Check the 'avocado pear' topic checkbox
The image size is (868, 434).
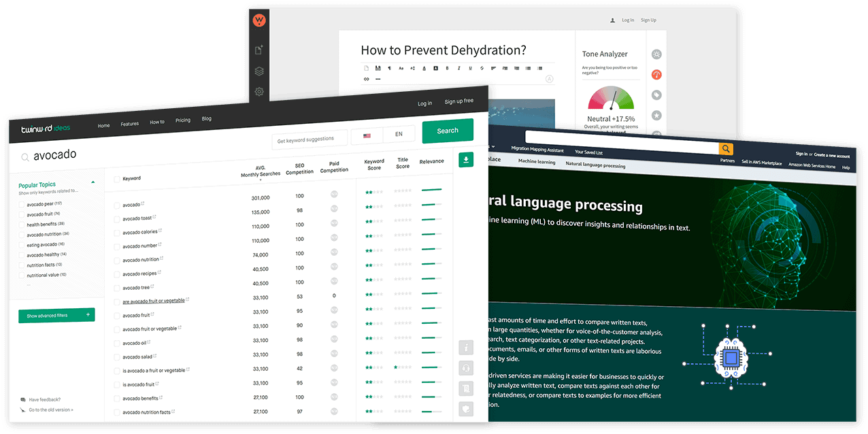(22, 204)
